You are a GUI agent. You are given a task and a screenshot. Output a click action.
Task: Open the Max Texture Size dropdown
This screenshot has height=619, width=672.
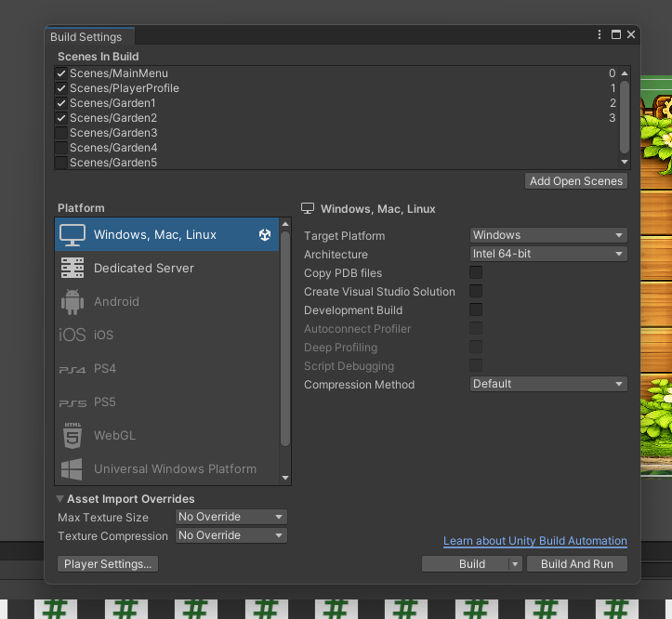click(x=231, y=517)
